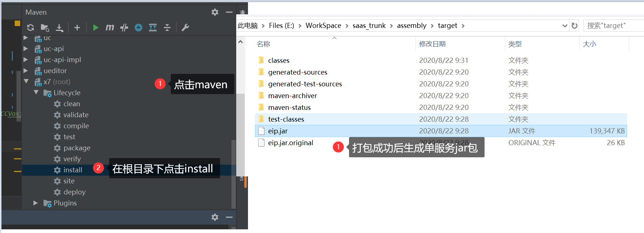
Task: Expand the uc-api-impl module node
Action: (x=26, y=60)
